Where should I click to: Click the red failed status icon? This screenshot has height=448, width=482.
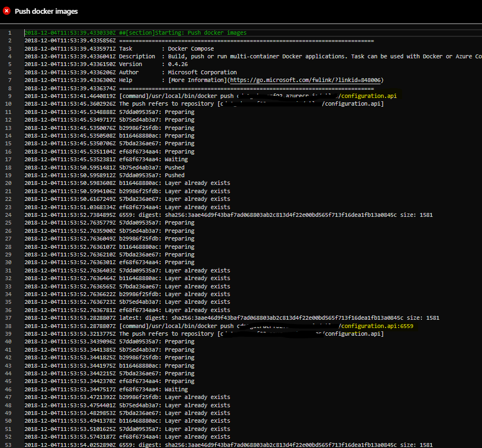7,11
